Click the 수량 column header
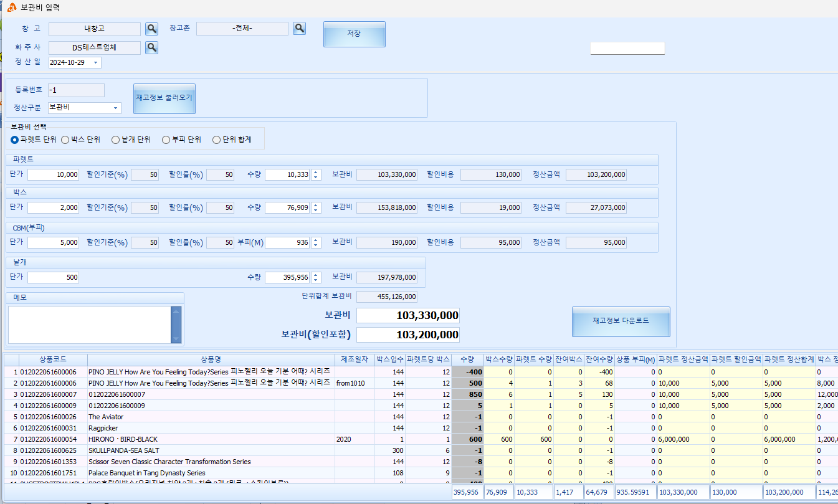This screenshot has width=838, height=504. pyautogui.click(x=467, y=359)
